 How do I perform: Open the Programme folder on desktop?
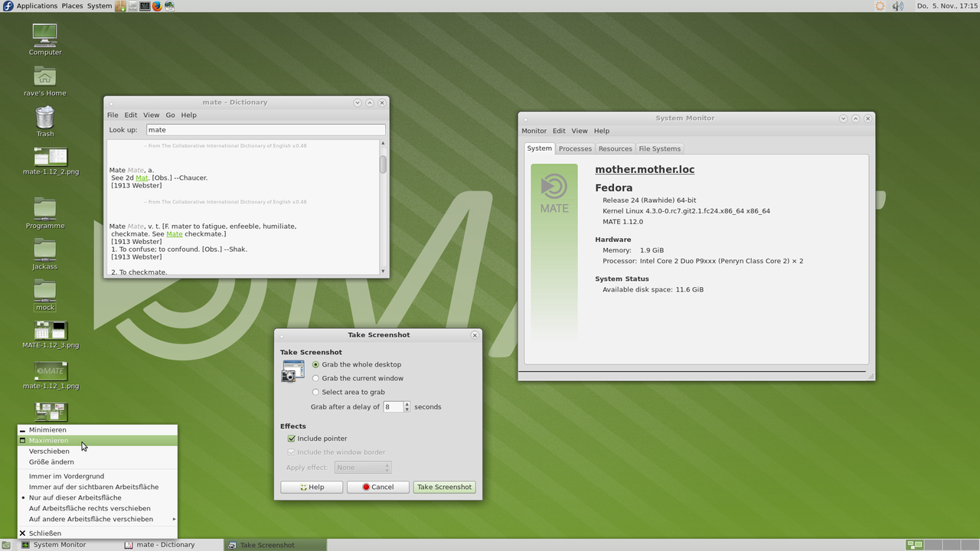click(45, 209)
